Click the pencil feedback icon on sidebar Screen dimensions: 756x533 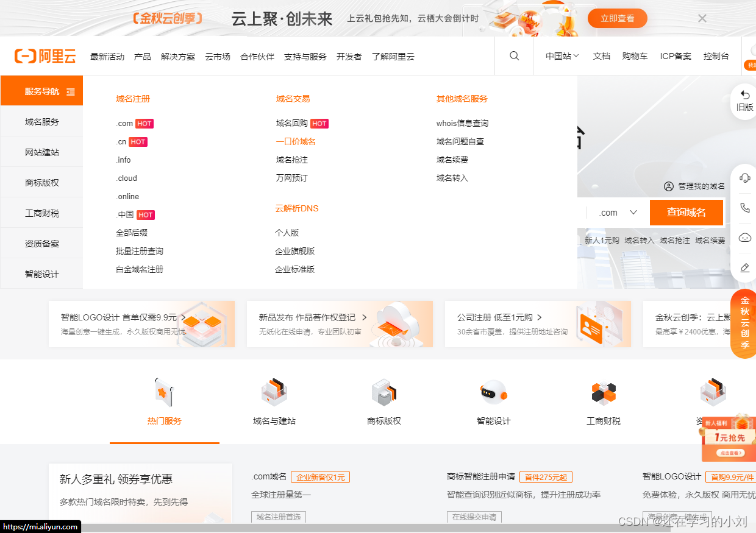coord(744,267)
